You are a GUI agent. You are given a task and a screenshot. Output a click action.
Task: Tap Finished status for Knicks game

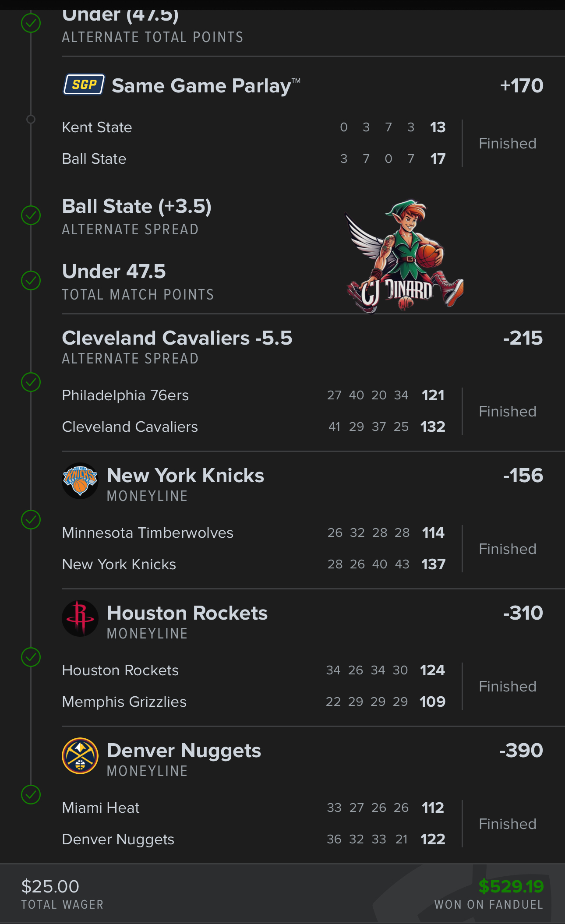(507, 549)
